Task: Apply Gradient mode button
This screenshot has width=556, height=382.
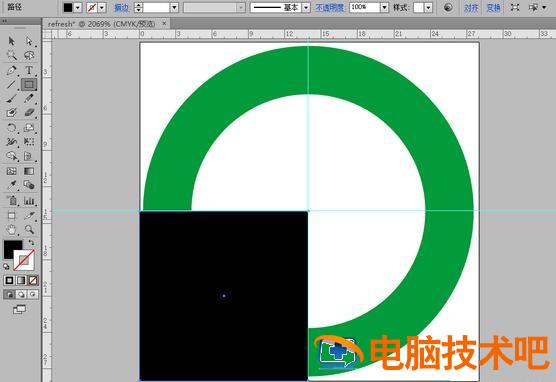Action: 21,280
